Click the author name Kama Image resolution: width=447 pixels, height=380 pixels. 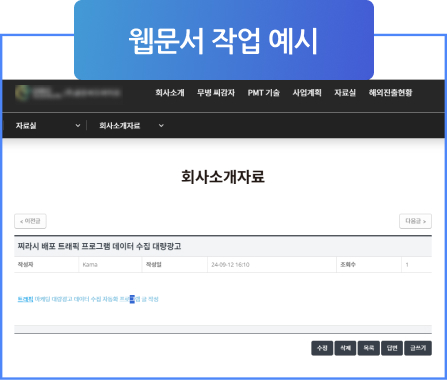pos(90,265)
